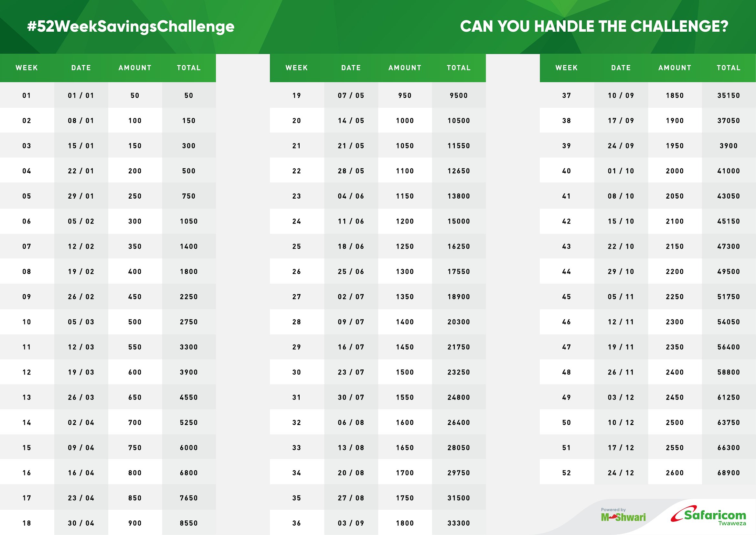Click the #52WeekSavingsChallenge hashtag title
This screenshot has height=535, width=756.
click(131, 26)
